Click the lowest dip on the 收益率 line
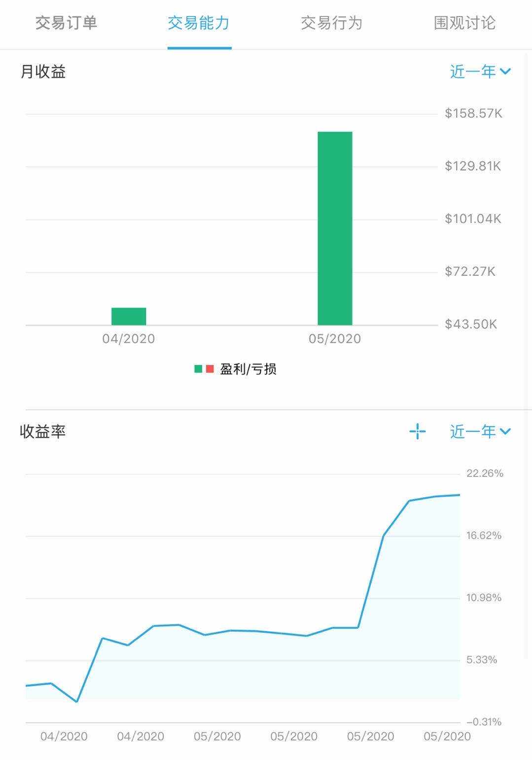This screenshot has width=532, height=760. [x=77, y=701]
